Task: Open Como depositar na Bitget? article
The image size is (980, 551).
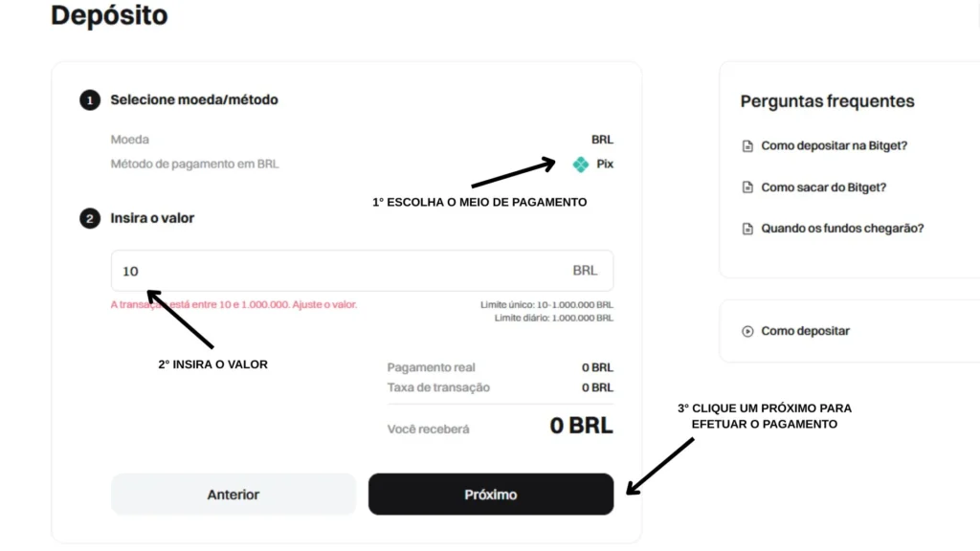Action: [x=834, y=145]
